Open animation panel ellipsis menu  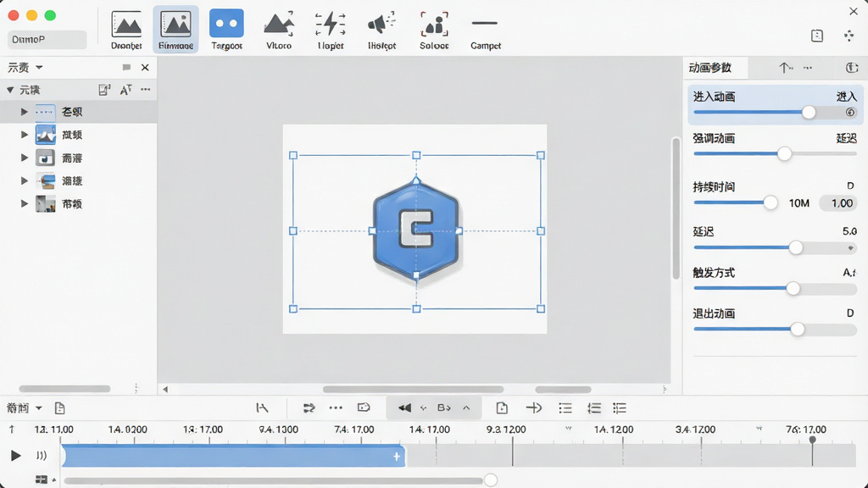808,68
